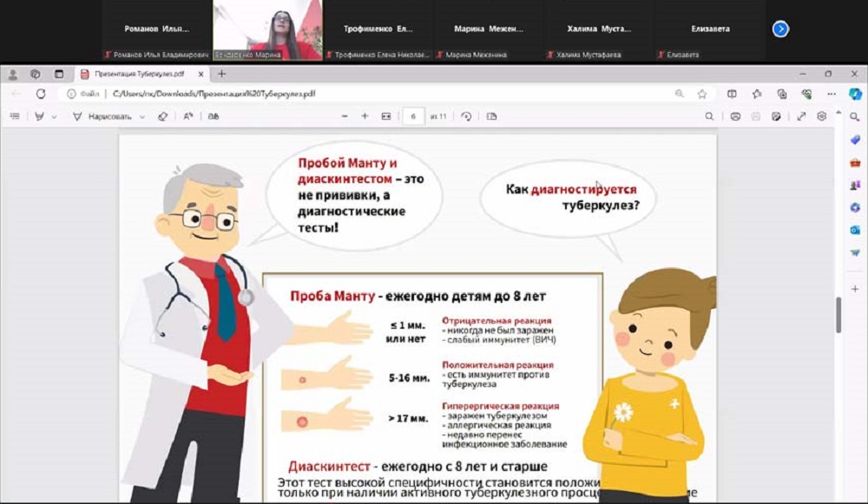The image size is (868, 504).
Task: Enter full screen PDF view
Action: pos(801,116)
